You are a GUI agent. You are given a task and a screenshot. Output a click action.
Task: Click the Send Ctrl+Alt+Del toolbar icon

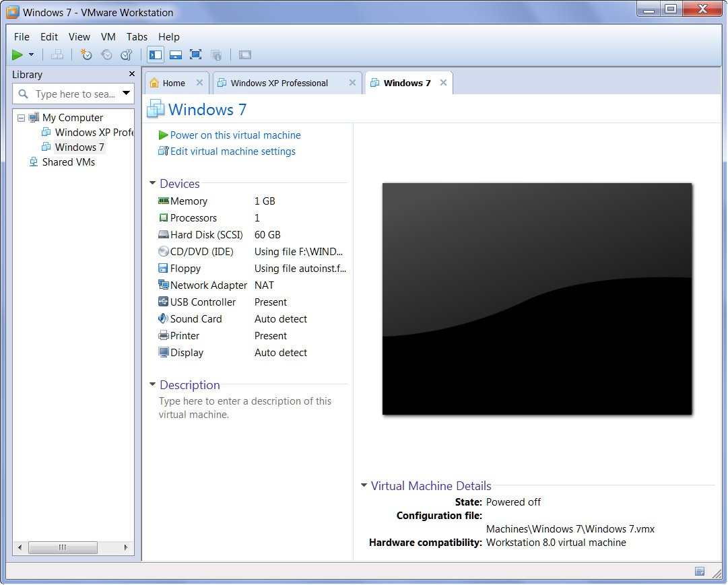coord(57,55)
